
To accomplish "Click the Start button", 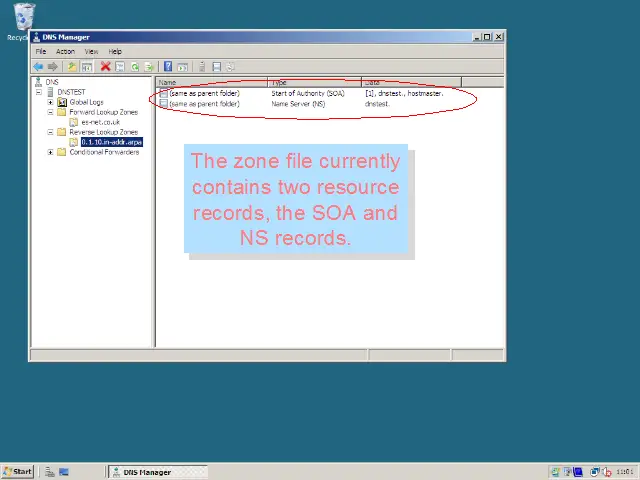I will 17,472.
